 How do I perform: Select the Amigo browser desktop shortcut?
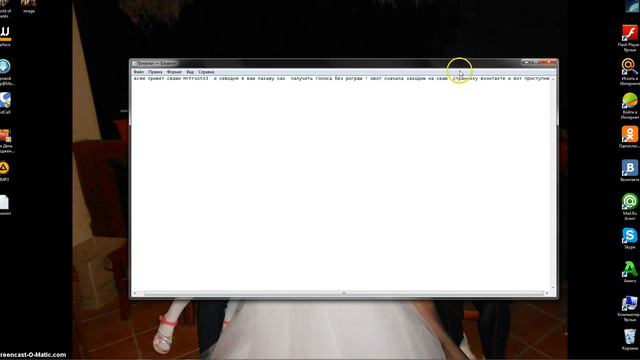click(629, 272)
